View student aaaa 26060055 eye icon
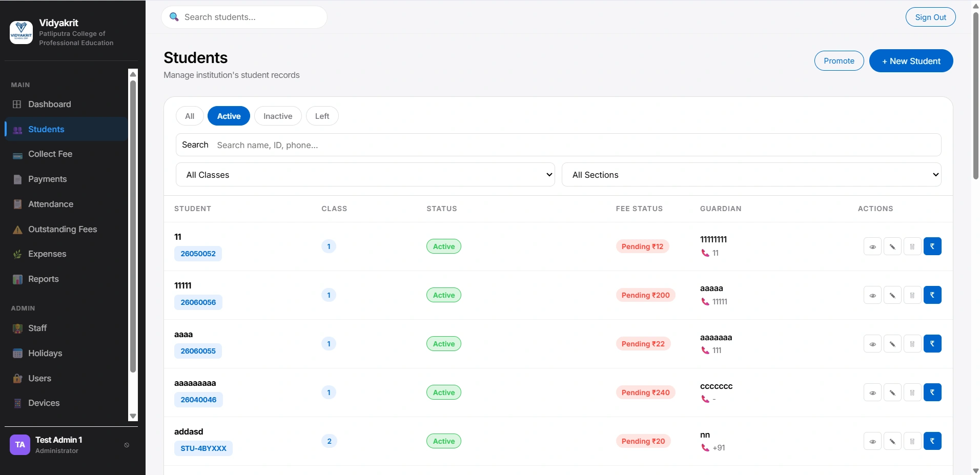 coord(872,344)
